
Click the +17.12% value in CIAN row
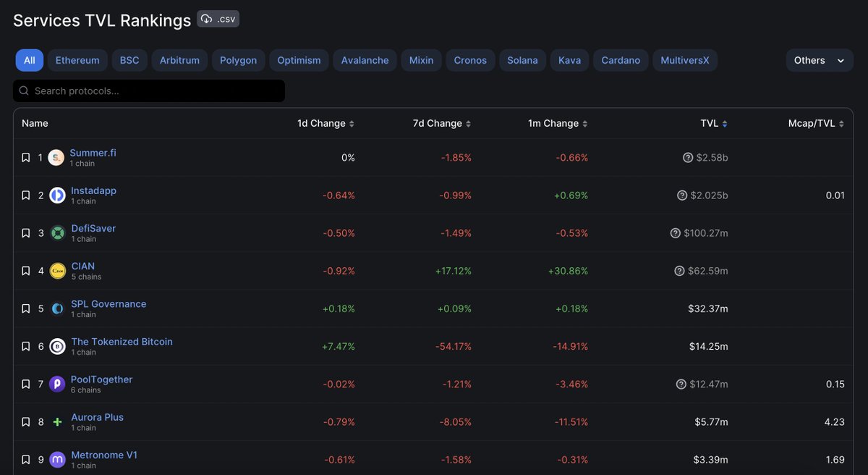coord(453,271)
